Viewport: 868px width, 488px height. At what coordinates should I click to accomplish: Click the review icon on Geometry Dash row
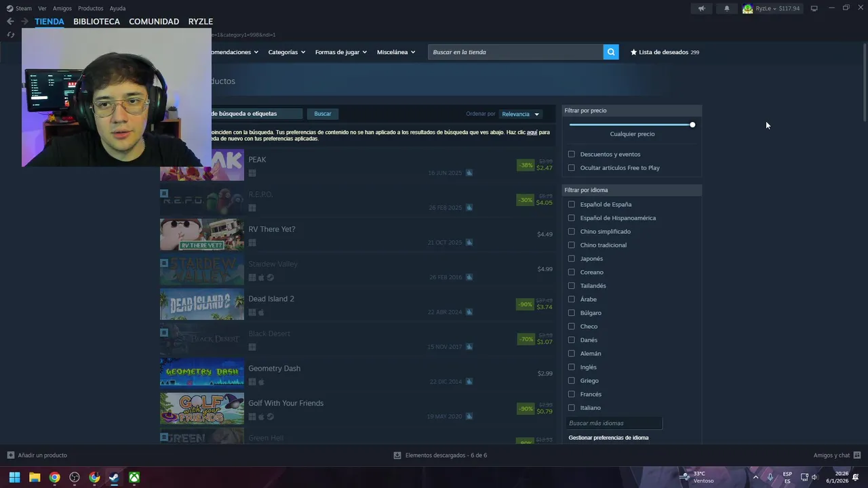[x=469, y=382]
